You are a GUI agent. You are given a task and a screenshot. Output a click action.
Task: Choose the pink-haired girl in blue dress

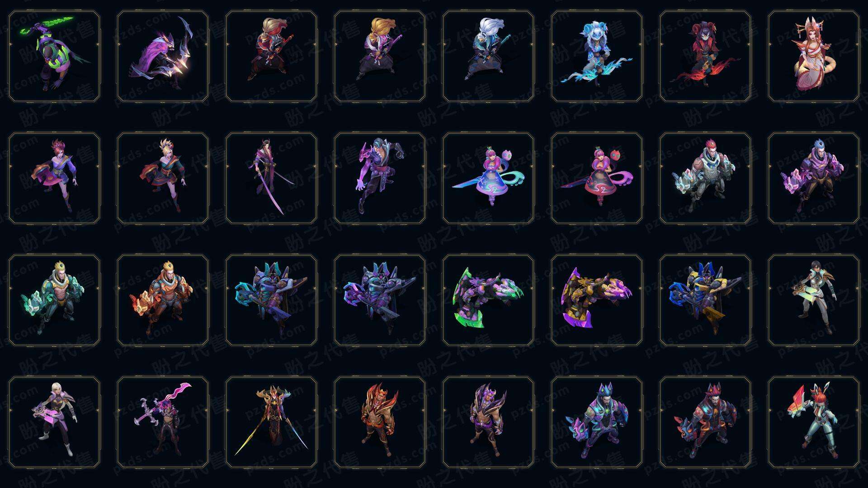[x=488, y=178]
